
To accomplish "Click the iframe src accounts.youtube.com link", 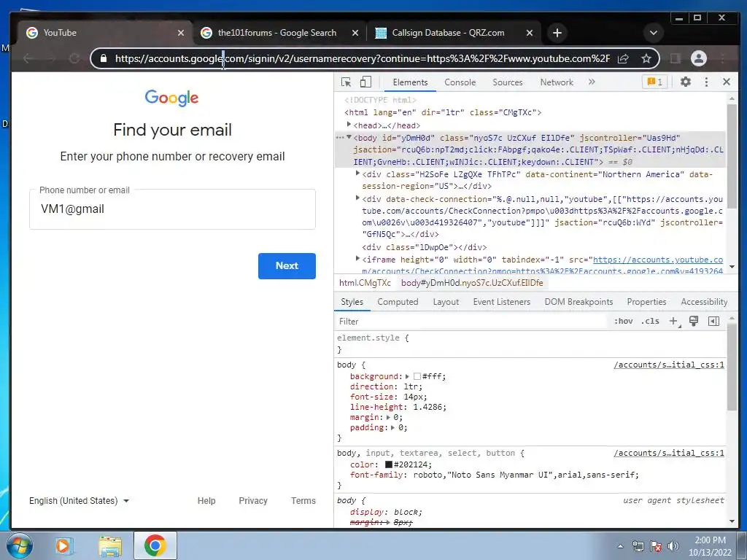I will point(658,260).
